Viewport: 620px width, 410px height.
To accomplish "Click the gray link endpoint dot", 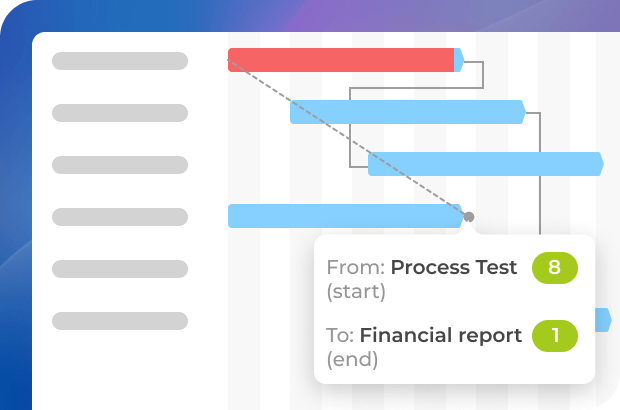I will [469, 216].
